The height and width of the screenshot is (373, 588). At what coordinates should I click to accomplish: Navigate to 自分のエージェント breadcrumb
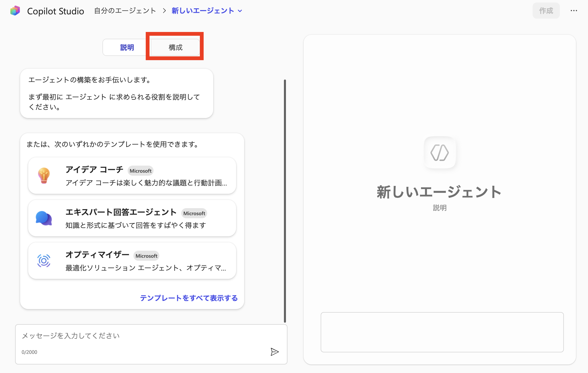[125, 10]
